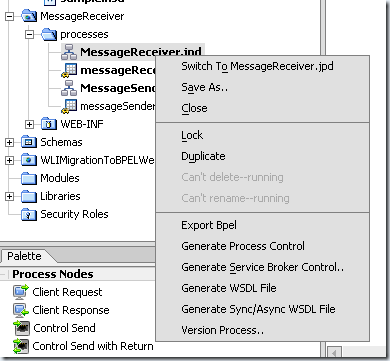This screenshot has width=390, height=361.
Task: Select the Modules label
Action: point(60,178)
